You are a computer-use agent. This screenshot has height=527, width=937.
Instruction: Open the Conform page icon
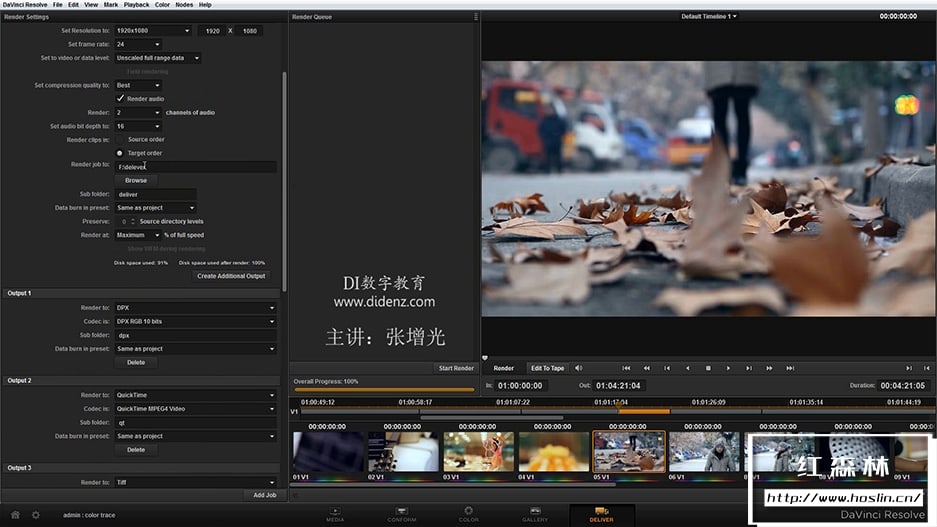point(402,514)
